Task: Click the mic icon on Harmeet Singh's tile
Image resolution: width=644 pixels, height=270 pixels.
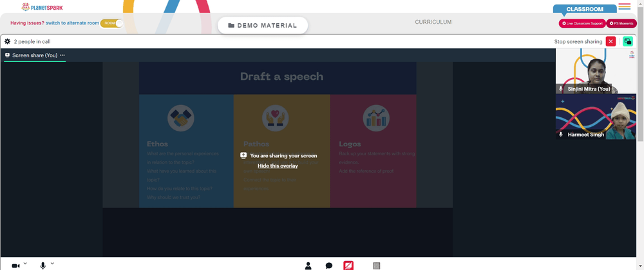Action: 561,135
